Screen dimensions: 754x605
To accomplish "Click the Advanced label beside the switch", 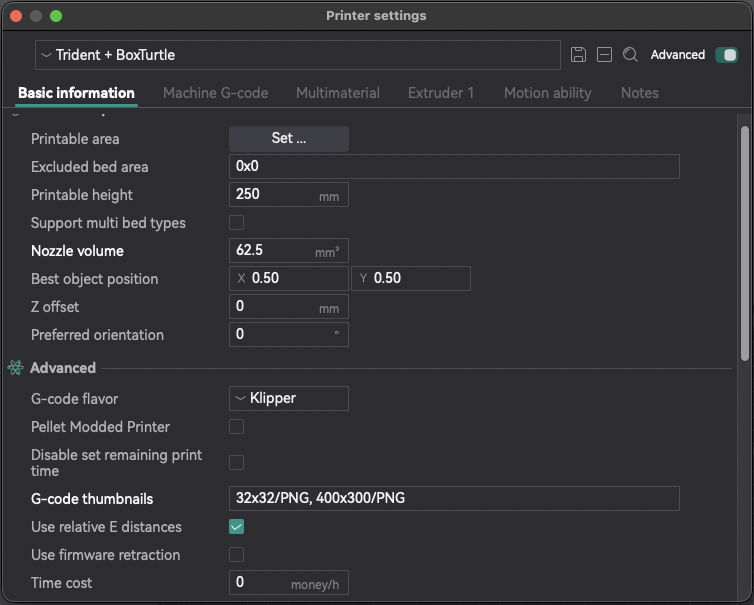I will pos(678,55).
